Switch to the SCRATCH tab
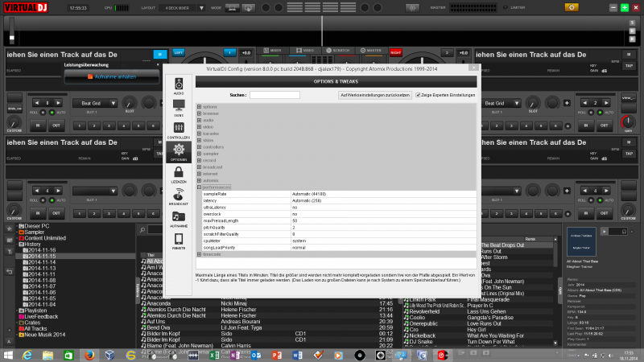Viewport: 644px width, 362px height. coord(337,51)
